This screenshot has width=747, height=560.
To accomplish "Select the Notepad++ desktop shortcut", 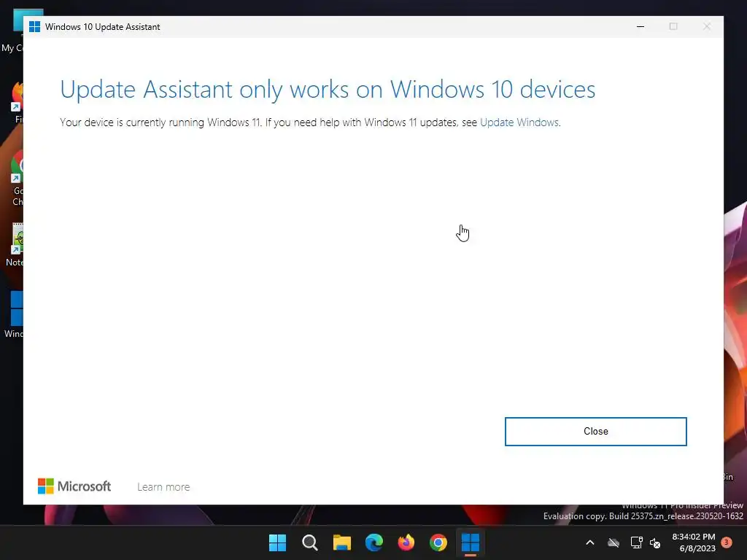I will tap(15, 245).
